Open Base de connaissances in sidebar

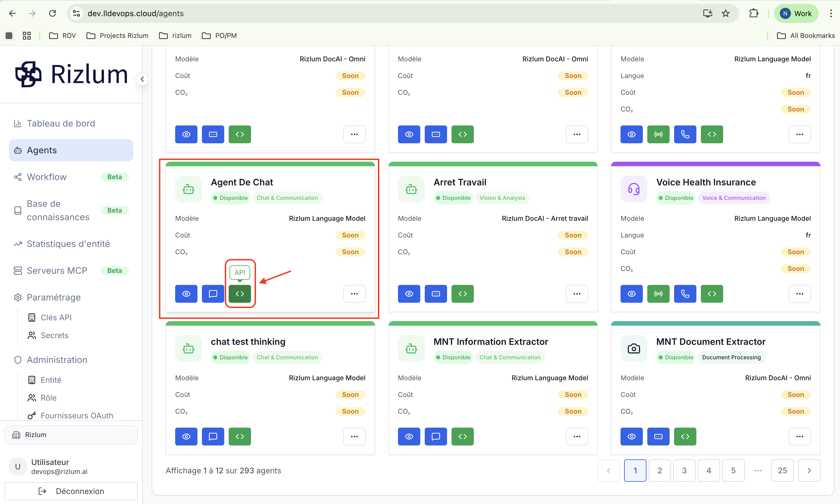point(71,210)
